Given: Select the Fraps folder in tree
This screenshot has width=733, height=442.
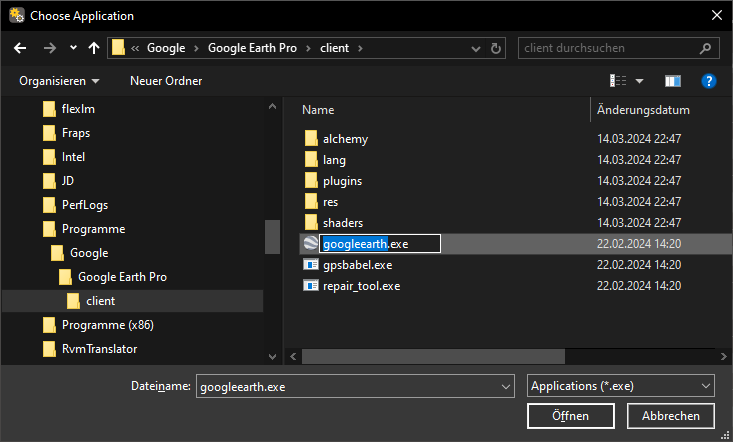Looking at the screenshot, I should pos(76,133).
